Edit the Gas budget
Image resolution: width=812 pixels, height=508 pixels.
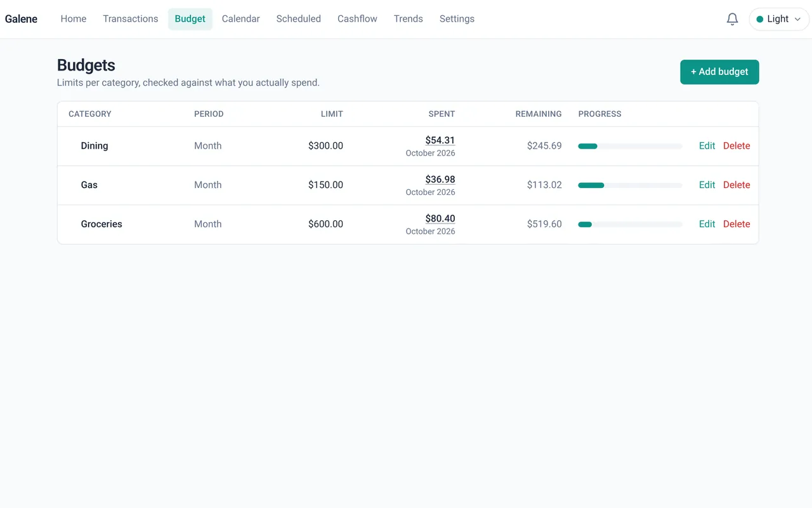point(707,185)
